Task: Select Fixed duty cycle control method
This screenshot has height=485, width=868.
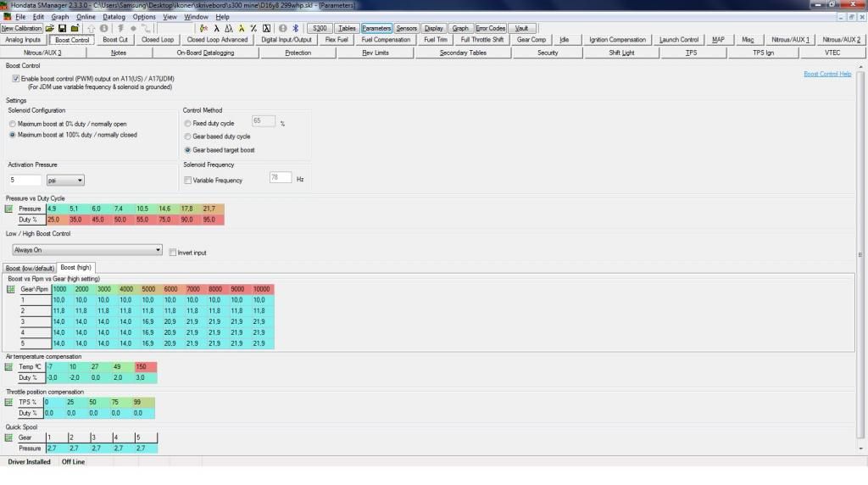Action: 188,124
